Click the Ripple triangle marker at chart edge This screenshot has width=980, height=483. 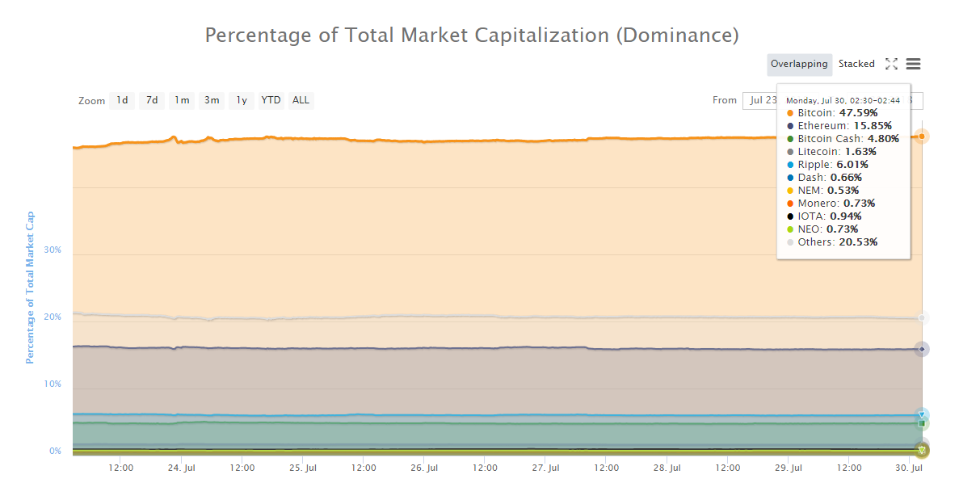click(922, 415)
